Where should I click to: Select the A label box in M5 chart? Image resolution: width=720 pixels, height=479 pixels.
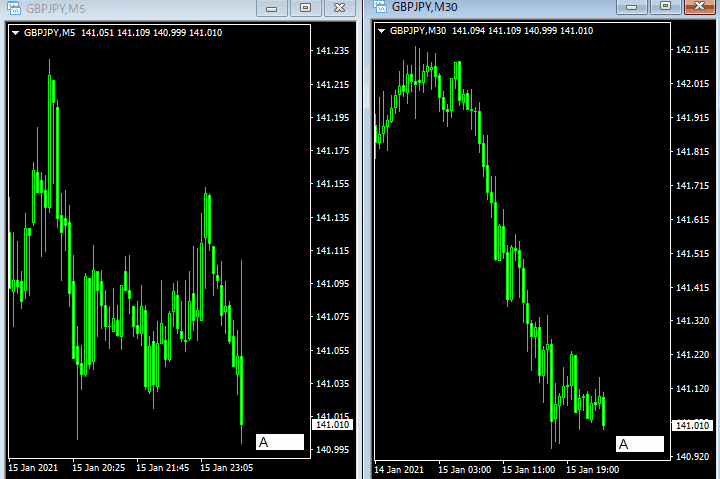[280, 442]
